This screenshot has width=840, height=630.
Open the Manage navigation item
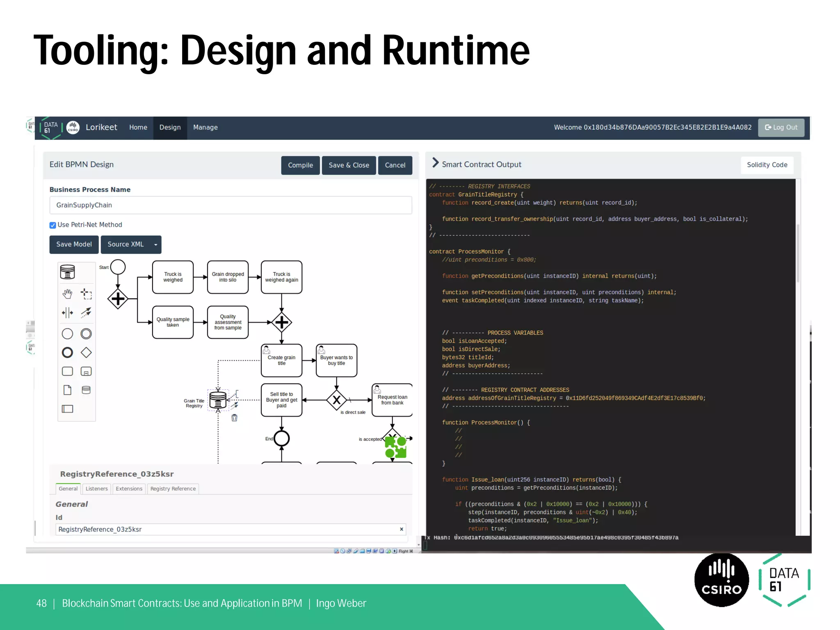tap(205, 128)
